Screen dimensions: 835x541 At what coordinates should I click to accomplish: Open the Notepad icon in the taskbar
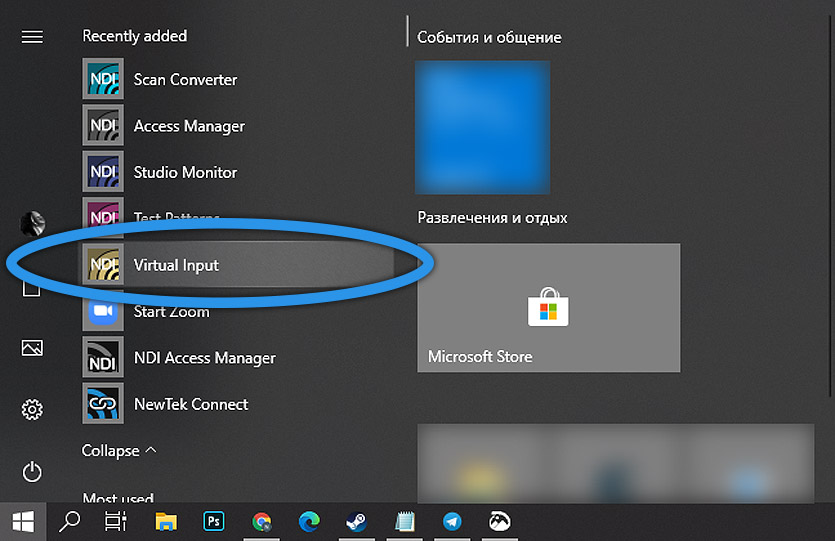(404, 521)
